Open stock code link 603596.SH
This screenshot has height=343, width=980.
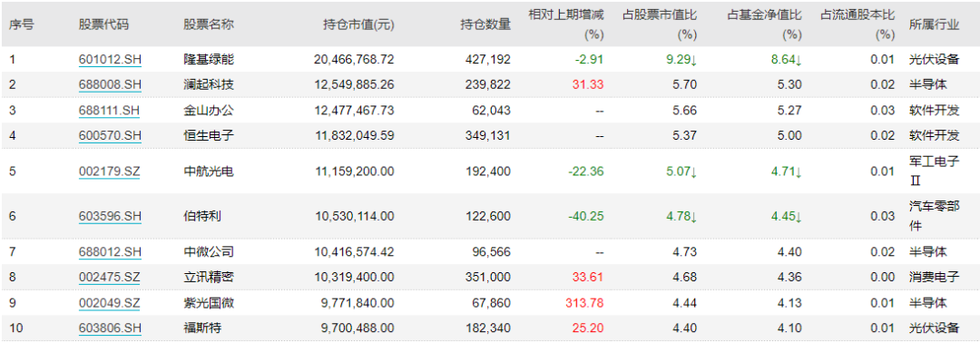(x=110, y=216)
